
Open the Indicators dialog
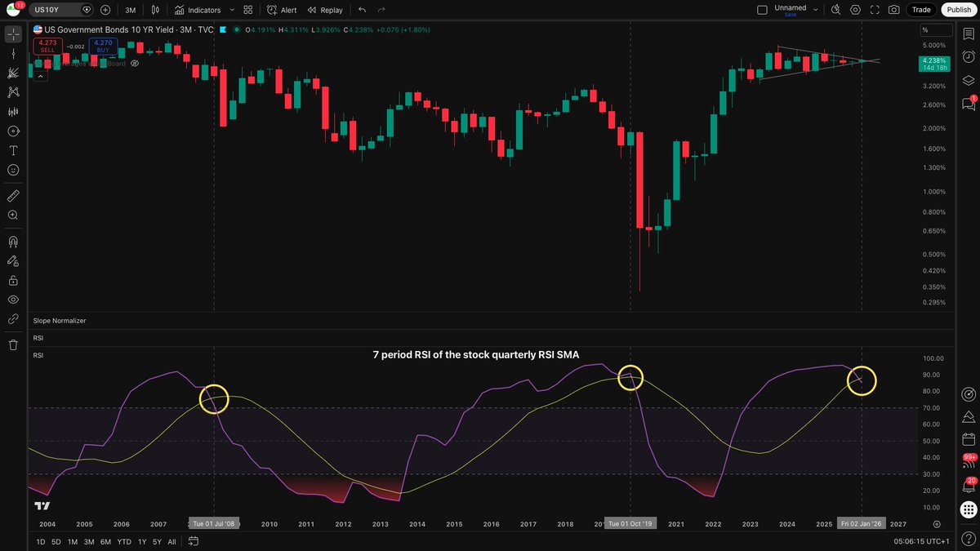(198, 10)
